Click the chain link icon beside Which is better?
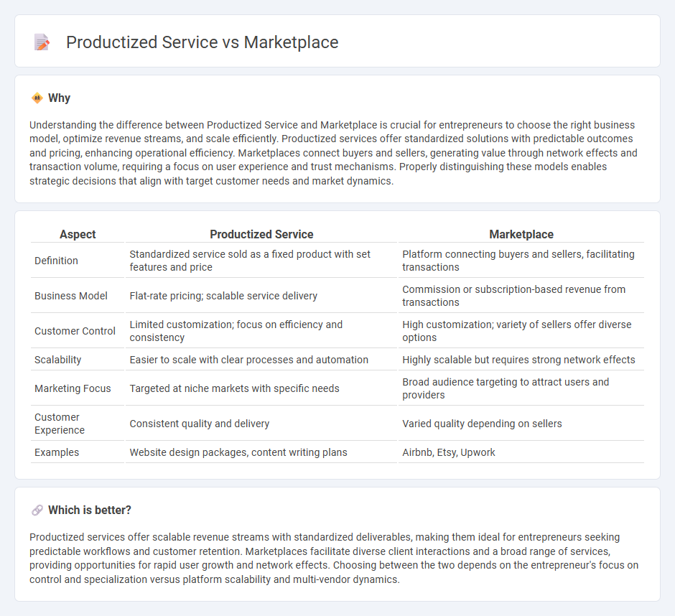Viewport: 675px width, 616px height. coord(37,510)
